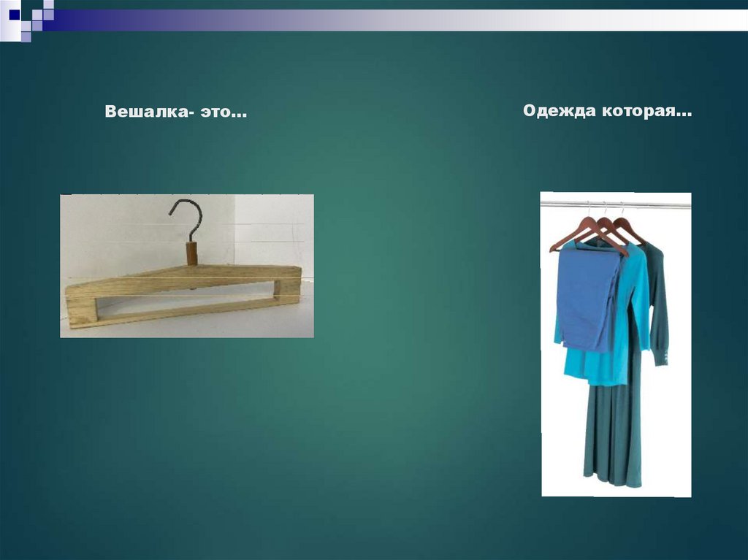Select the hanging clothes photo
This screenshot has width=748, height=560.
[x=616, y=345]
